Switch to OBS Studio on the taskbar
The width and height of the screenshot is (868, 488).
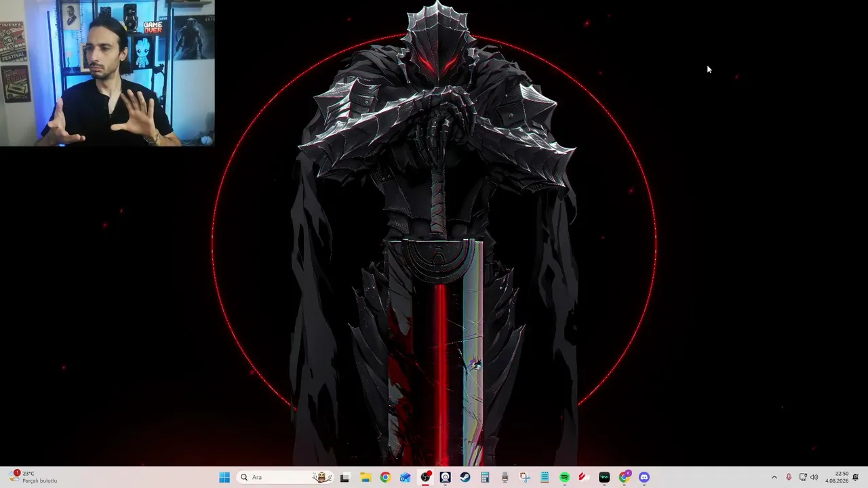click(425, 477)
